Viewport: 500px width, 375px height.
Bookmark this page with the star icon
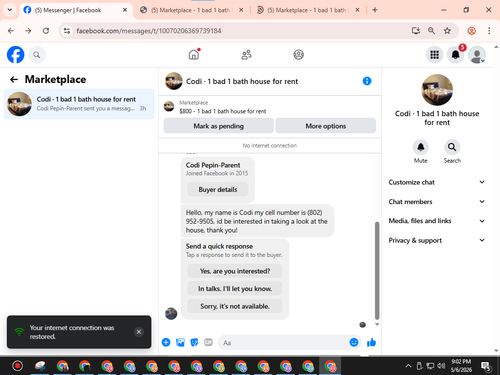pos(447,31)
